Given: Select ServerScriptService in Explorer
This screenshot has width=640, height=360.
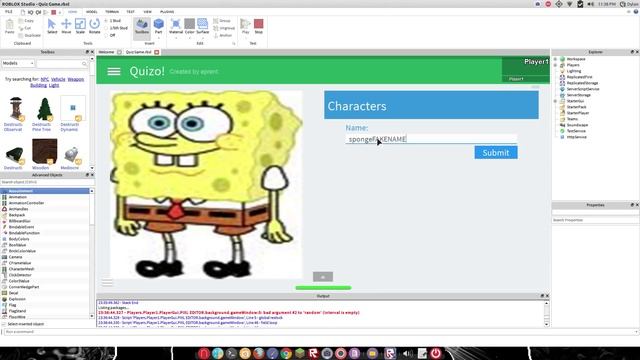Looking at the screenshot, I should click(583, 89).
